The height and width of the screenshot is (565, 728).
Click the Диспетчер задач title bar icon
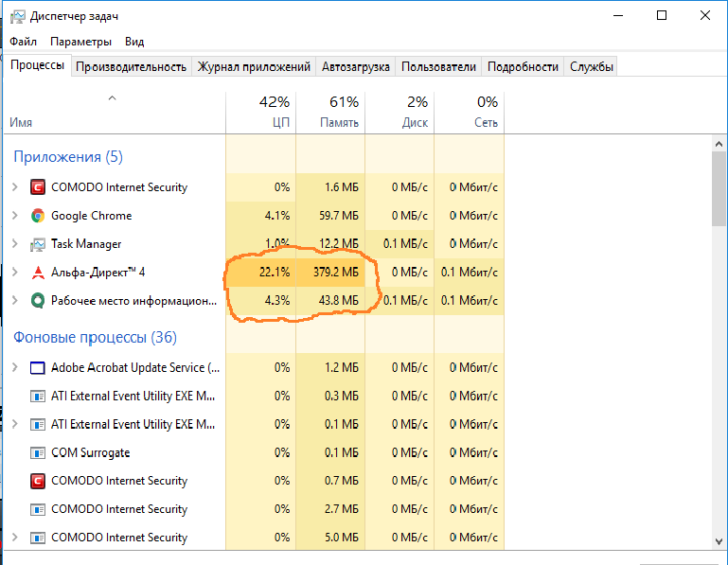coord(16,16)
